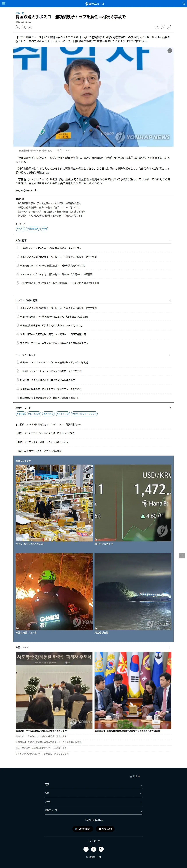This screenshot has height=868, width=187.
Task: Open article 兄妹デュオＡＫＭＵ ＹＧエンタ離れ独立へ
Action: click(x=42, y=442)
